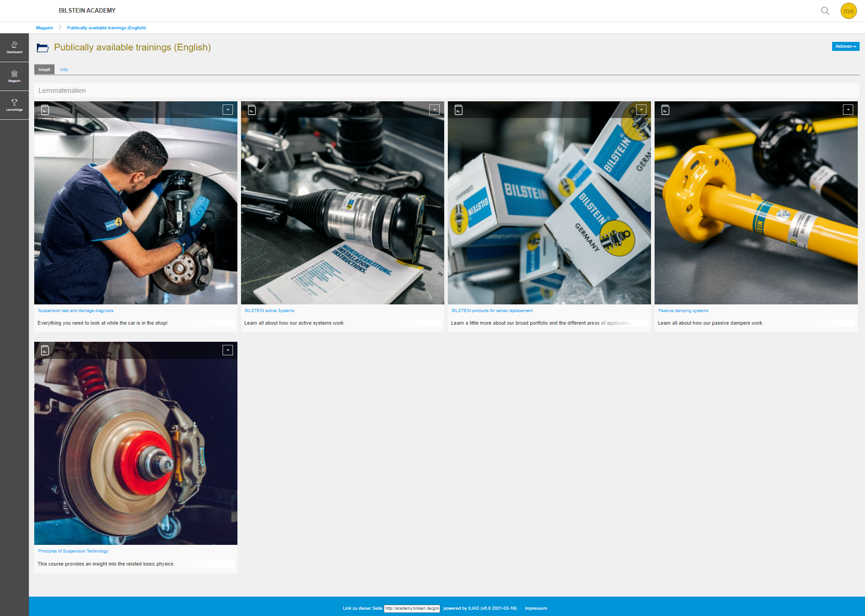
Task: Open 'Suspension test and damage diagnosis' link
Action: click(x=76, y=311)
